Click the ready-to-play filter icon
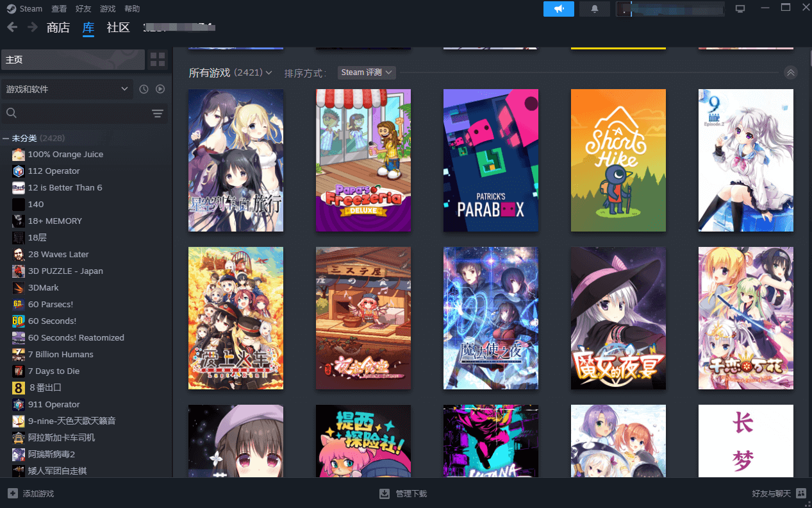This screenshot has width=812, height=508. tap(161, 89)
